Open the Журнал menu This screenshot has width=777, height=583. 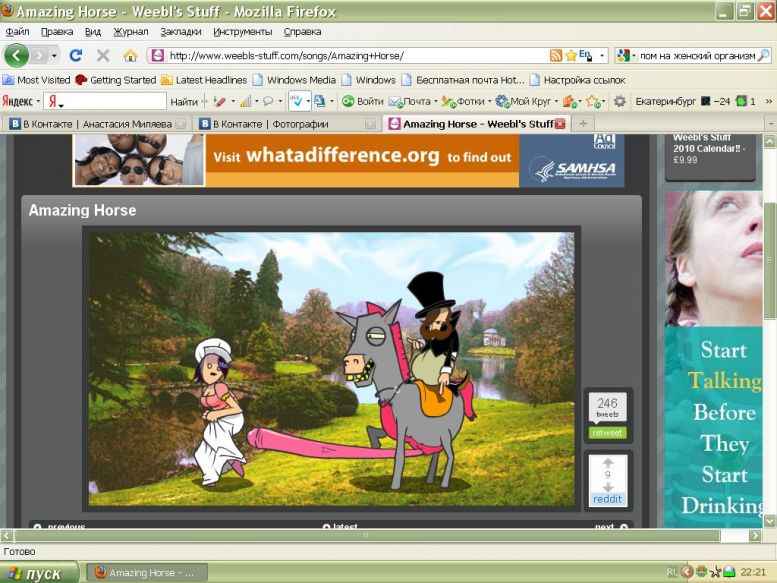[x=131, y=32]
